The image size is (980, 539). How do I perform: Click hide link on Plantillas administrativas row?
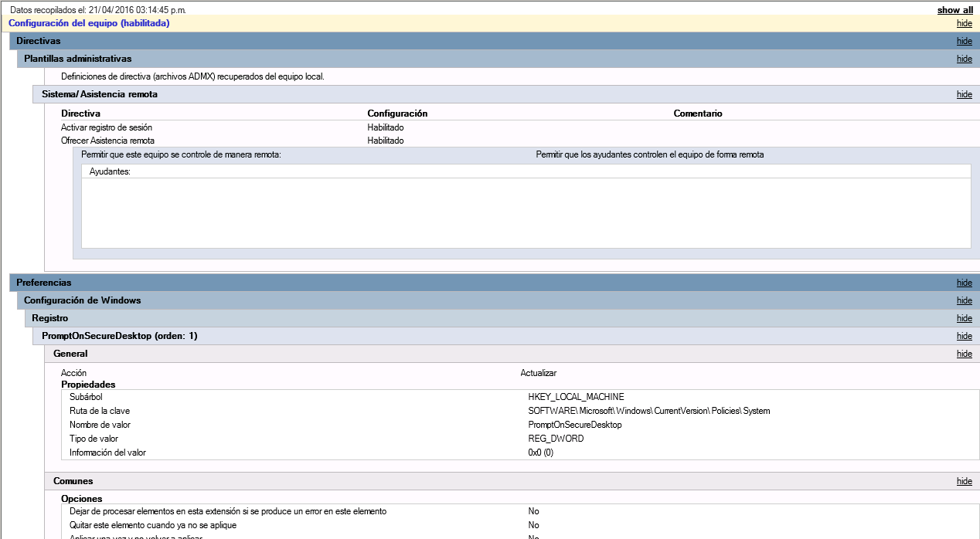pos(964,59)
